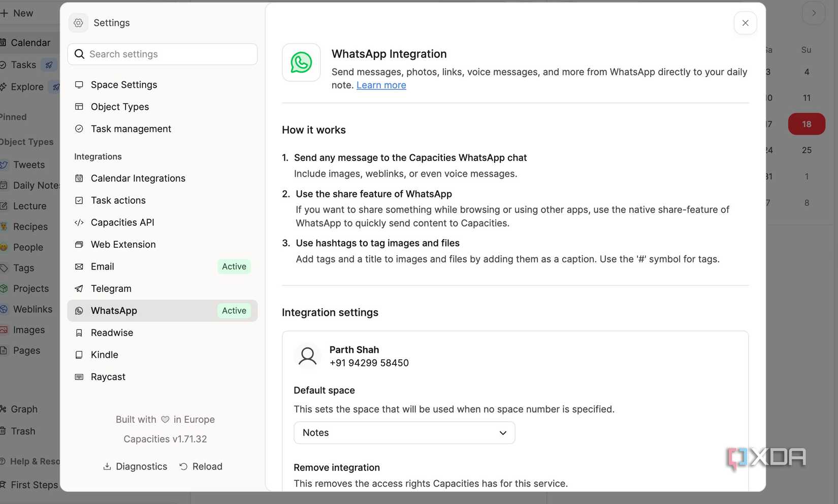Screen dimensions: 838x504
Task: Select Calendar Integrations
Action: (163, 178)
